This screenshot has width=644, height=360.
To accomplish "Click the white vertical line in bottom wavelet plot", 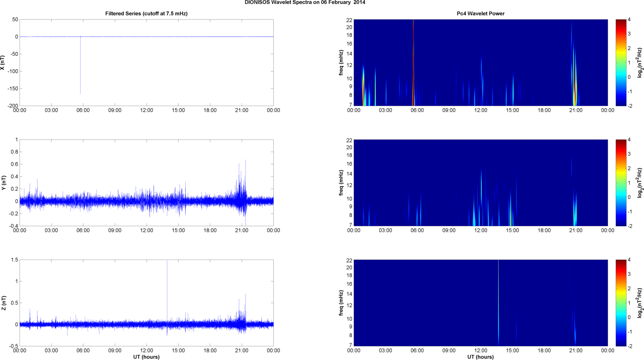I will [x=498, y=303].
